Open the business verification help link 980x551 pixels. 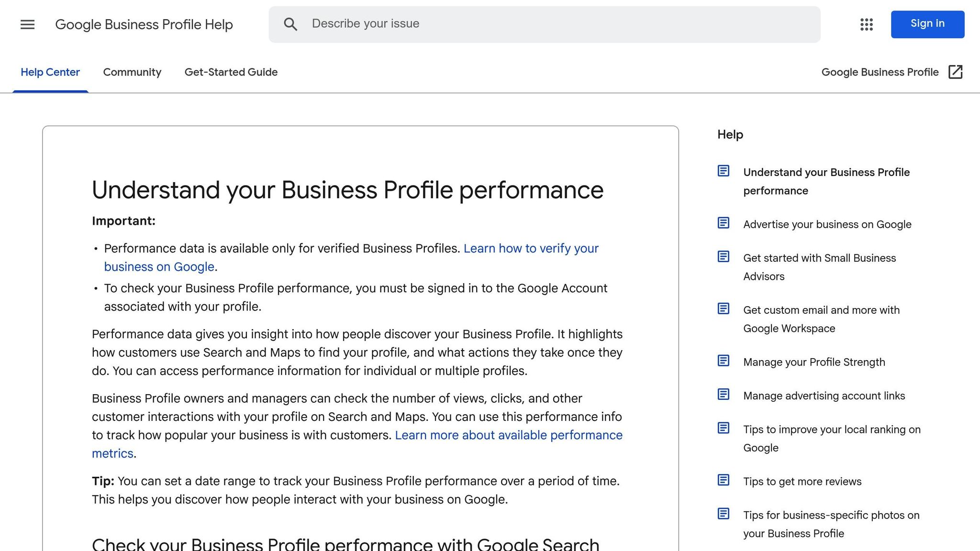[x=531, y=248]
